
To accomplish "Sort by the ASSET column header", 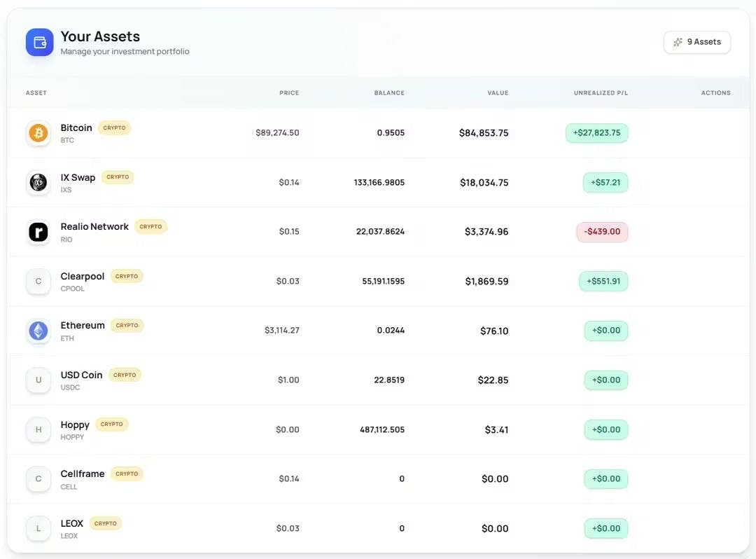I will [x=36, y=92].
